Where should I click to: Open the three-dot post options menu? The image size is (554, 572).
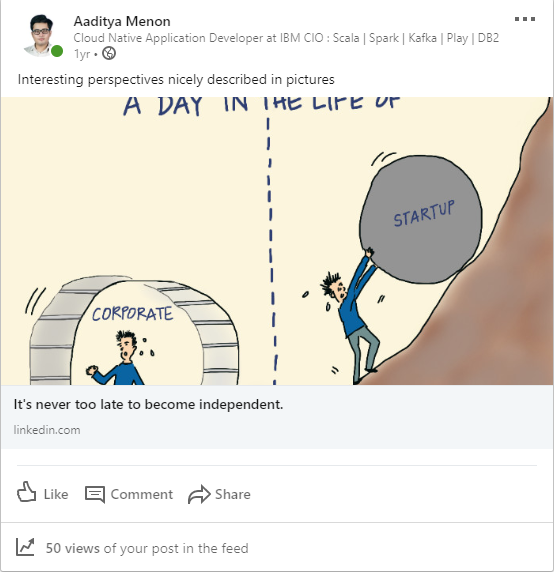coord(525,19)
